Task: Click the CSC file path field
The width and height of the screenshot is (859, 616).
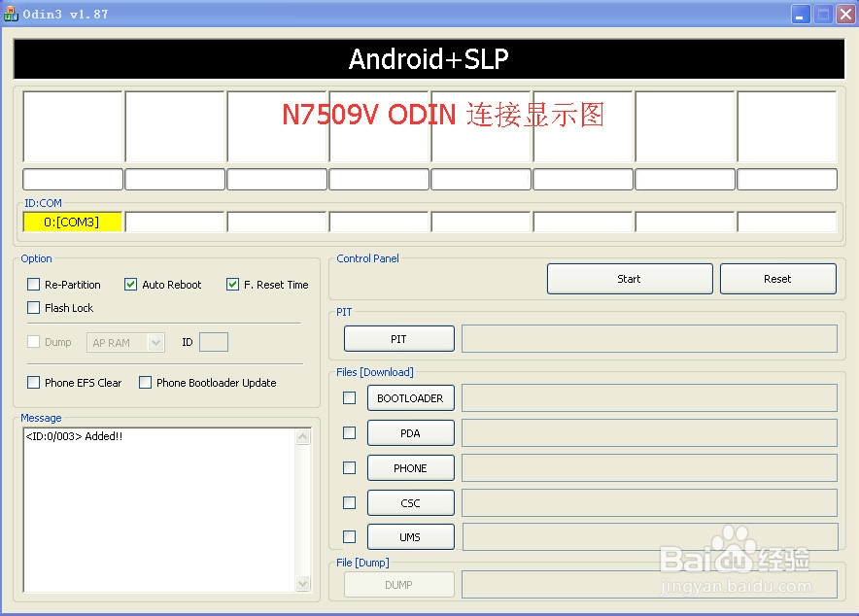Action: 649,502
